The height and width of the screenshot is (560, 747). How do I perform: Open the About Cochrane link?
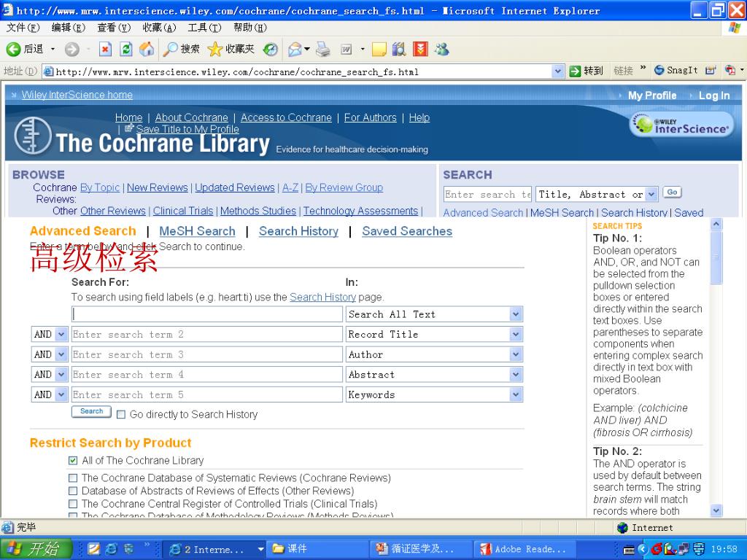coord(192,117)
